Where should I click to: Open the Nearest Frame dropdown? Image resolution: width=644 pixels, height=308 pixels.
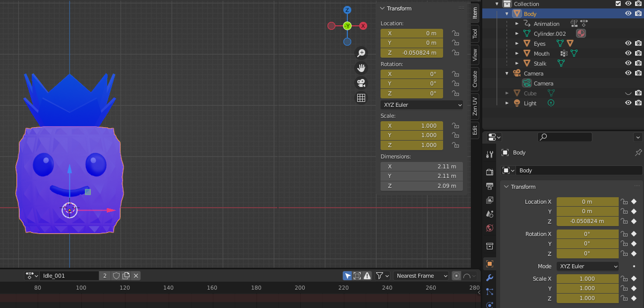[x=421, y=276]
